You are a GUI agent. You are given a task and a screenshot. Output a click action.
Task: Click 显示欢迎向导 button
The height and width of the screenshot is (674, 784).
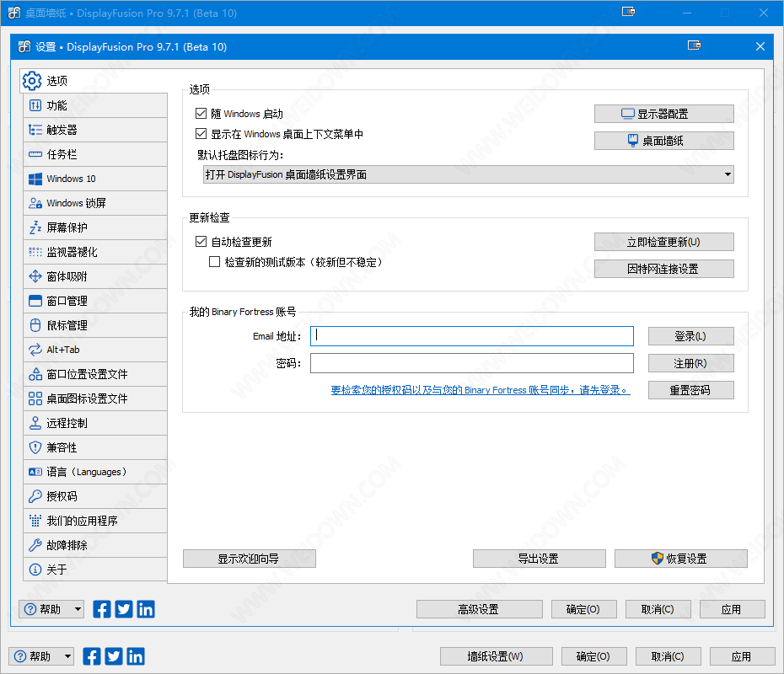point(250,559)
